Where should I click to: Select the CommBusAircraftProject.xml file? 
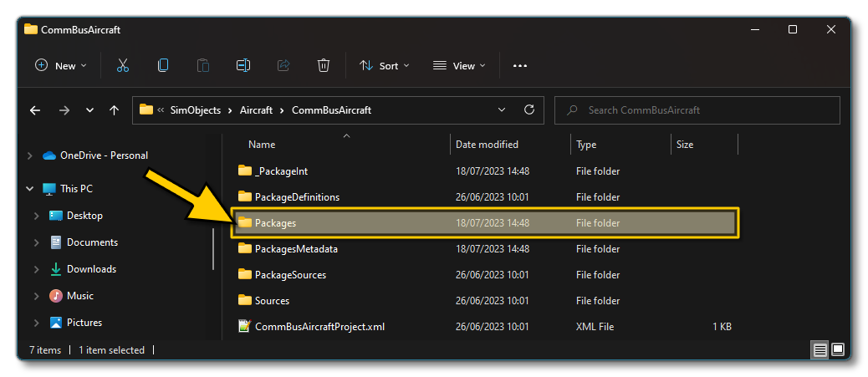[x=319, y=327]
